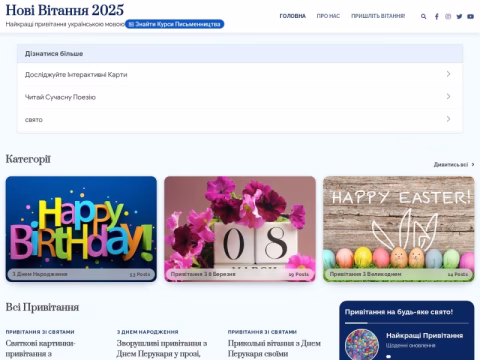Click Дивитись всі categories link

pos(454,165)
